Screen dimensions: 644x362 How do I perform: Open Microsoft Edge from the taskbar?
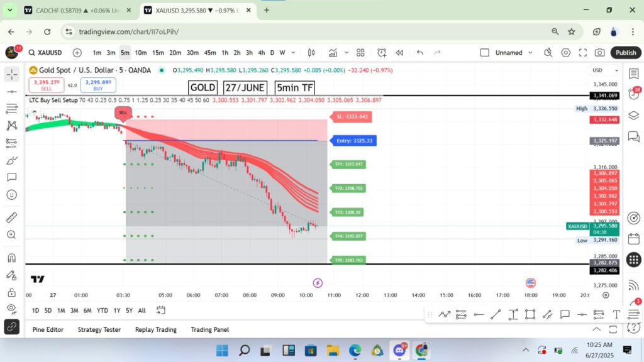(x=355, y=350)
